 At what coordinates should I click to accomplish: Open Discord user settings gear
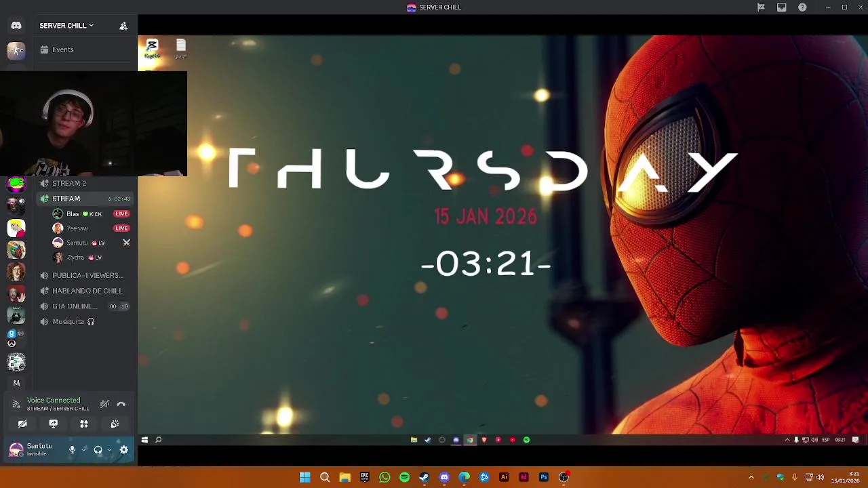click(x=124, y=450)
